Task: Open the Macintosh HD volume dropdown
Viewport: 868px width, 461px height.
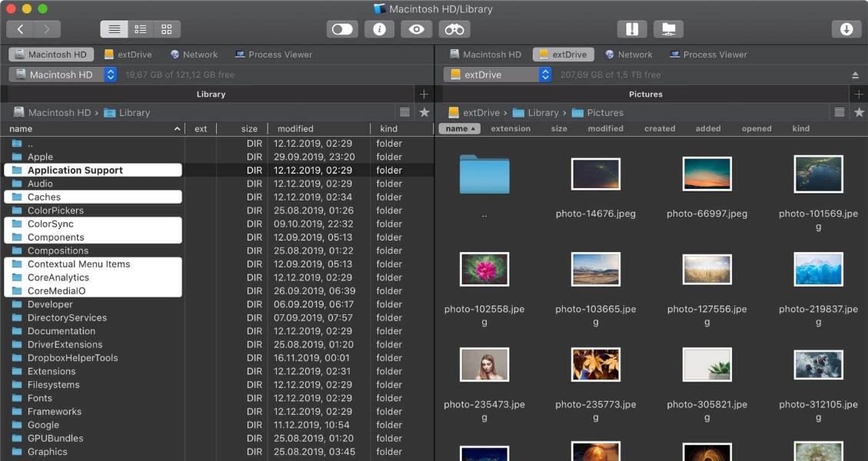Action: click(x=108, y=75)
